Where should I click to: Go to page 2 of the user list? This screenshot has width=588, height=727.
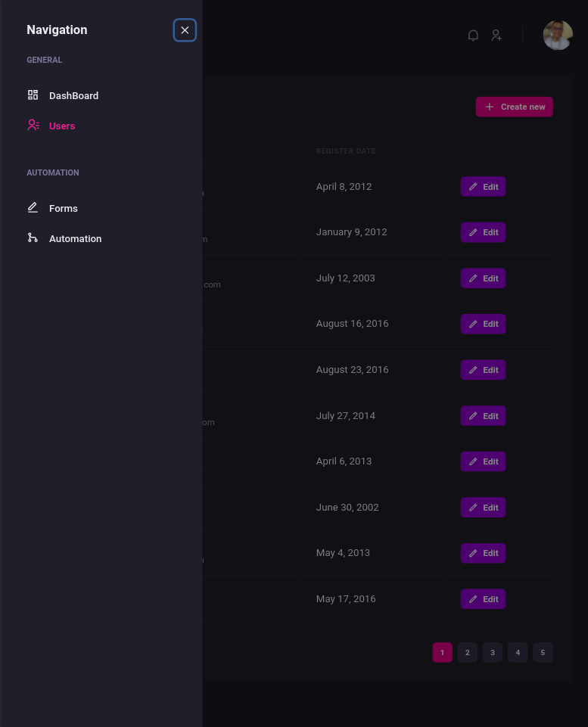click(x=467, y=652)
